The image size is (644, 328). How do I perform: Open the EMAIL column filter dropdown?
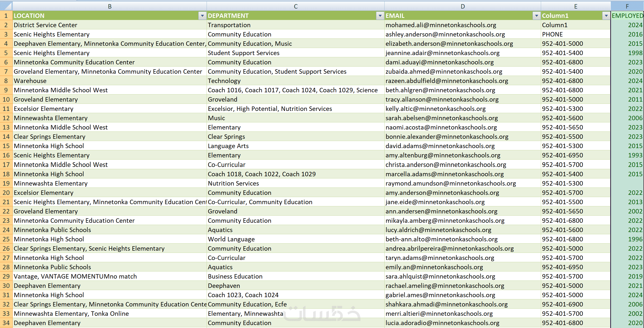pos(536,16)
